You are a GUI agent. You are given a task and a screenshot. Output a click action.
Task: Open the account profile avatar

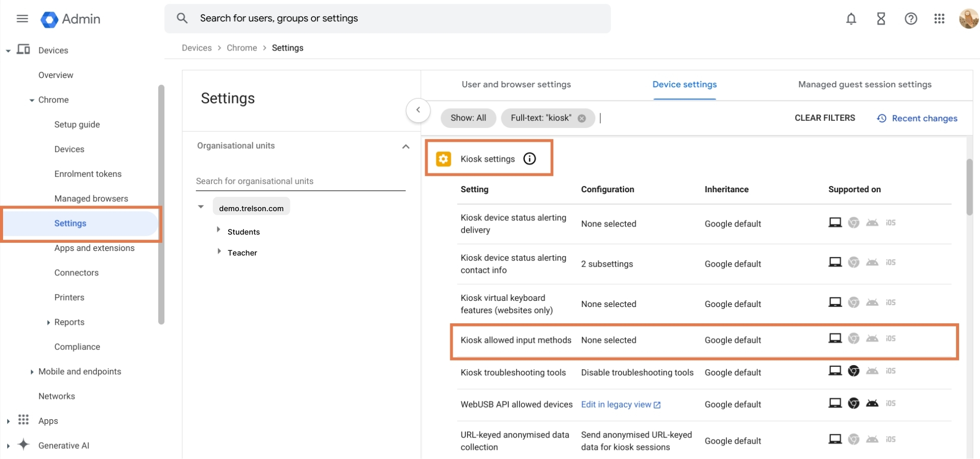(x=968, y=19)
